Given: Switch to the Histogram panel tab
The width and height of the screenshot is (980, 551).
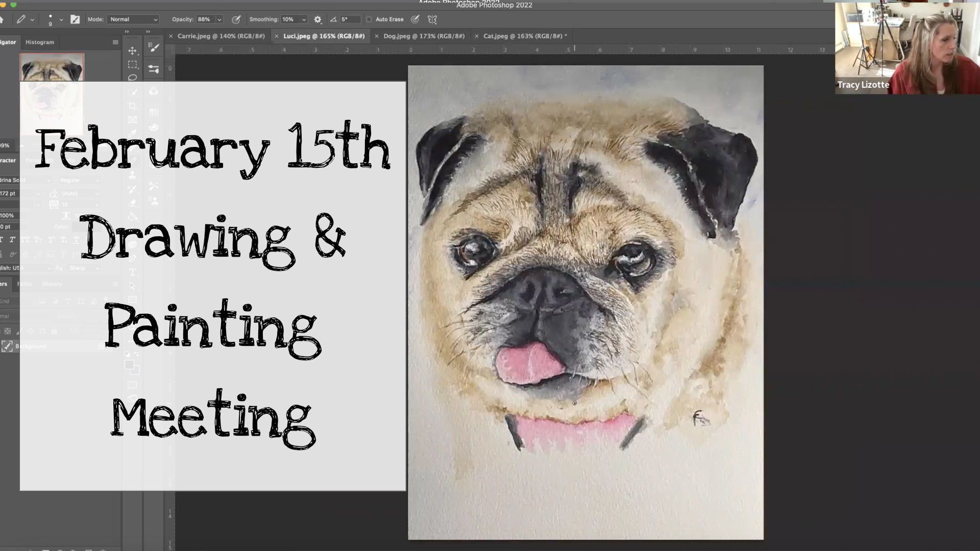Looking at the screenshot, I should point(40,42).
